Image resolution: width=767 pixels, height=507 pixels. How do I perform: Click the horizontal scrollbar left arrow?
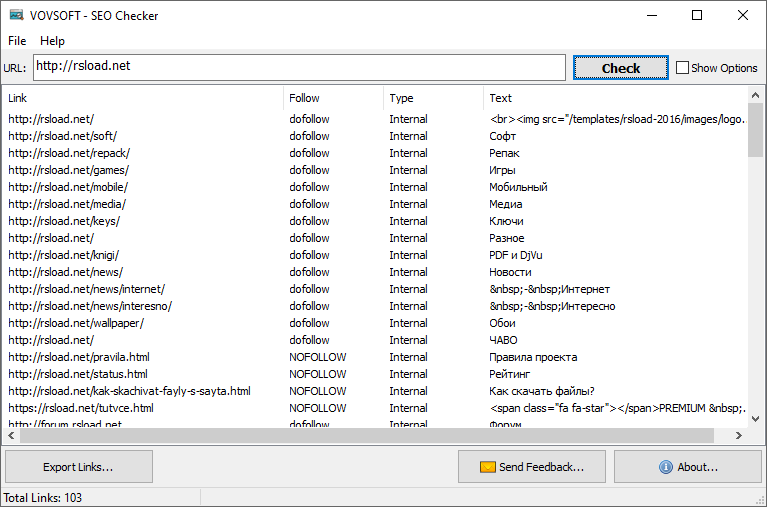click(11, 435)
